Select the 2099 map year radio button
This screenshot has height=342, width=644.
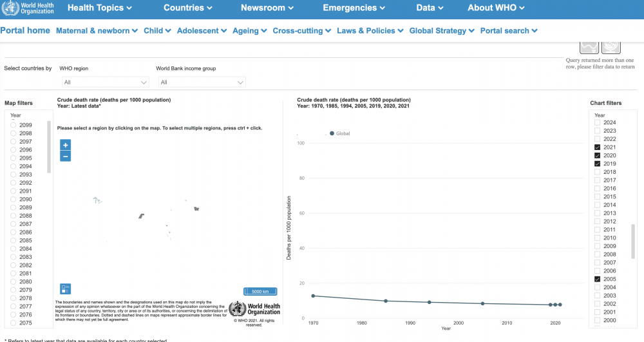point(14,125)
